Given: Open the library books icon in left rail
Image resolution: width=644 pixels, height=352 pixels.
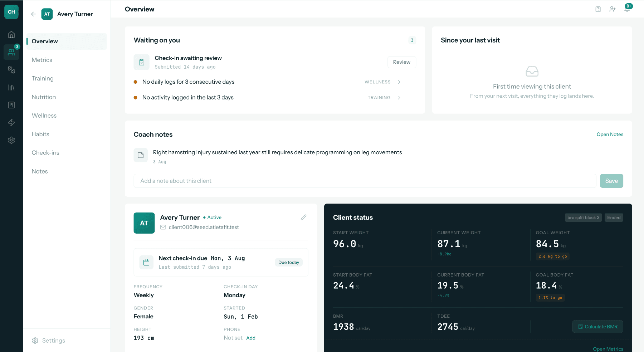Looking at the screenshot, I should click(x=11, y=88).
